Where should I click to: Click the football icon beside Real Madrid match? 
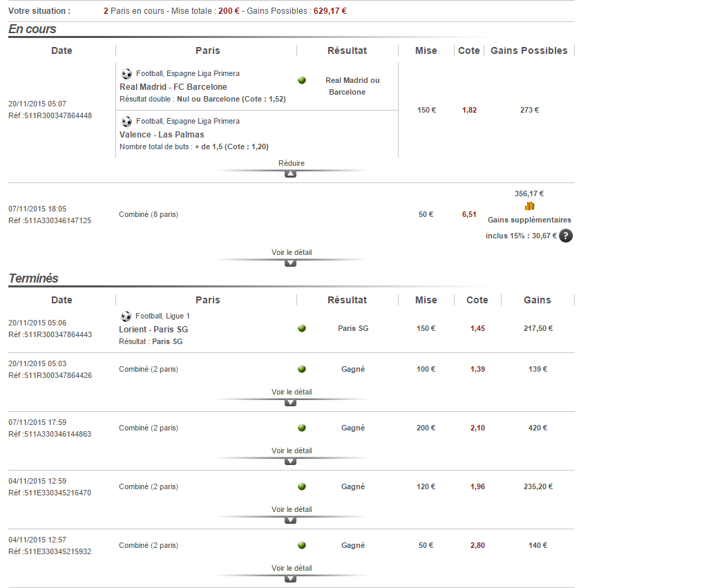click(126, 74)
